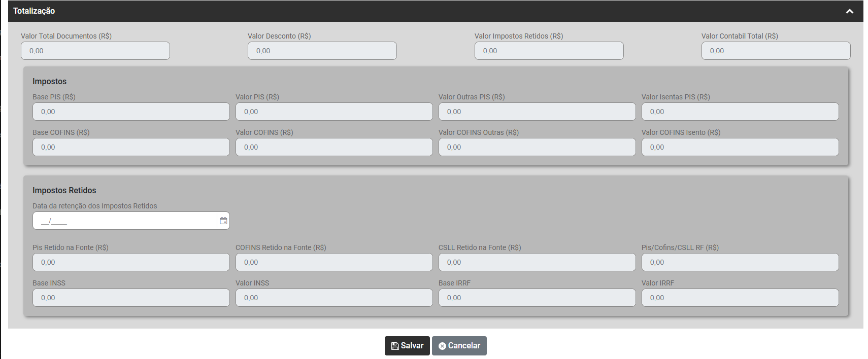868x359 pixels.
Task: Click the Valor Outras PIS field
Action: [x=537, y=112]
